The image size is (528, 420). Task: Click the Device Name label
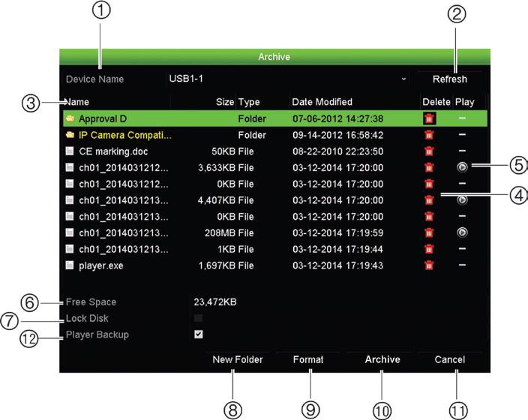(x=95, y=79)
